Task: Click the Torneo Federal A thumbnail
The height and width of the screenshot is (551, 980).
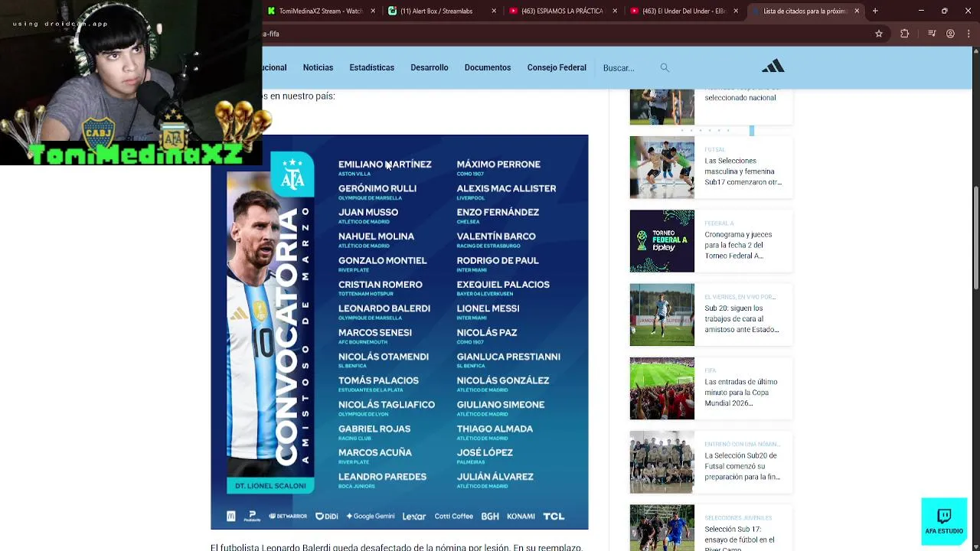Action: click(x=661, y=241)
